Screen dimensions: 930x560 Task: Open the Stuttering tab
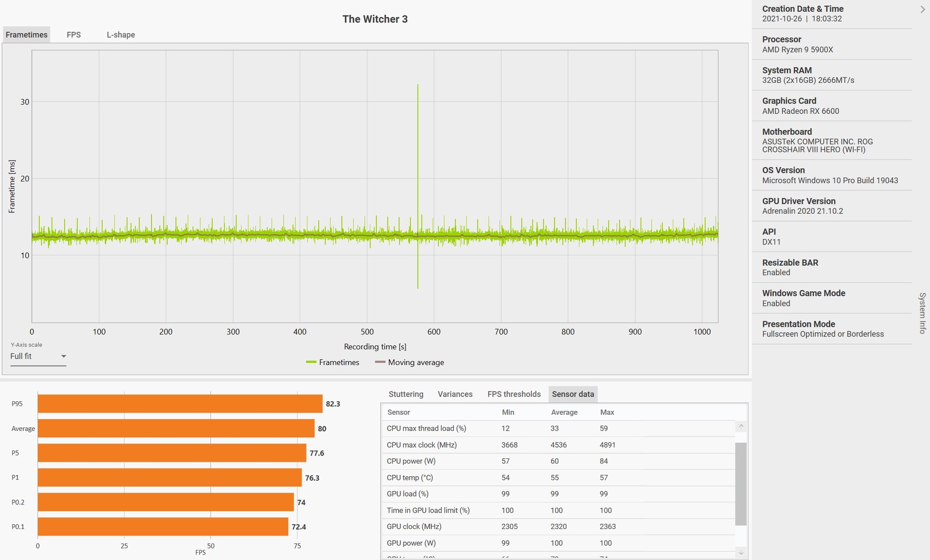coord(405,394)
